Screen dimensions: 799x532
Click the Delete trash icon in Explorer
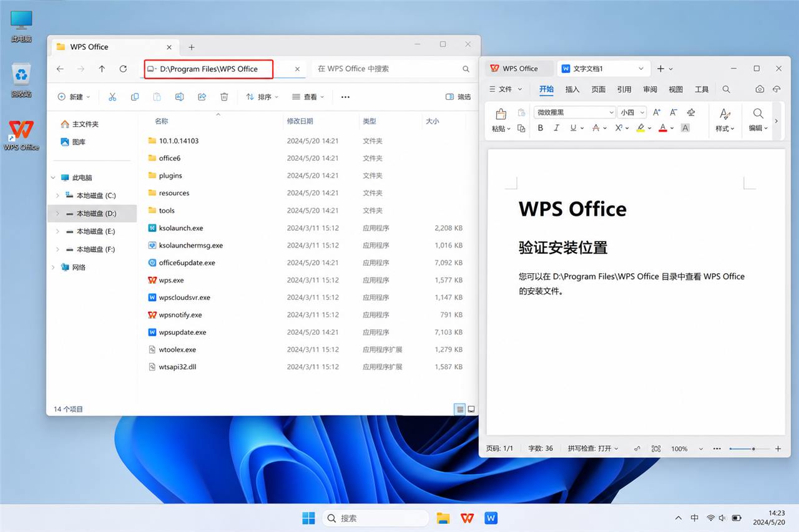point(224,97)
